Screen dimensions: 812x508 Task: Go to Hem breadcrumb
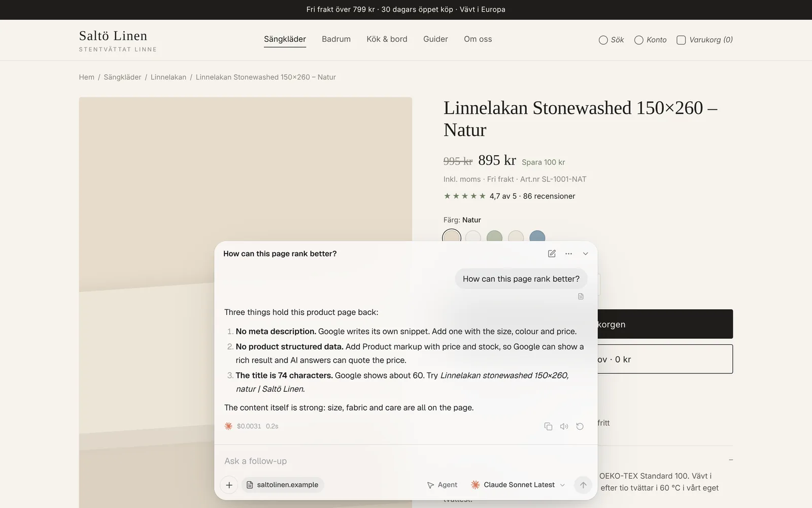point(86,77)
